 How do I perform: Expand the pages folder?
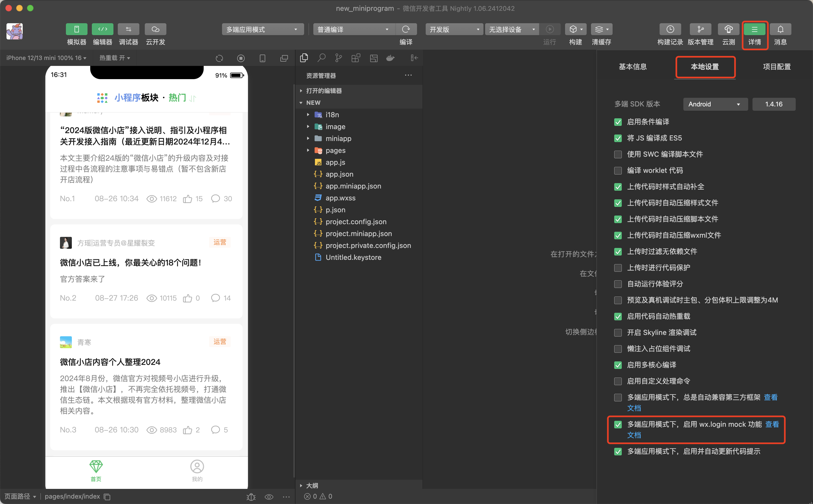[359, 150]
